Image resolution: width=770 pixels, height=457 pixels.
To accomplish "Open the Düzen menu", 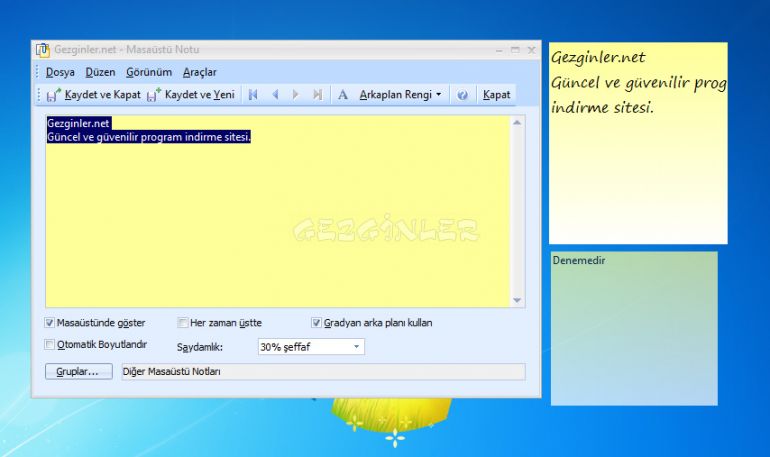I will tap(100, 72).
